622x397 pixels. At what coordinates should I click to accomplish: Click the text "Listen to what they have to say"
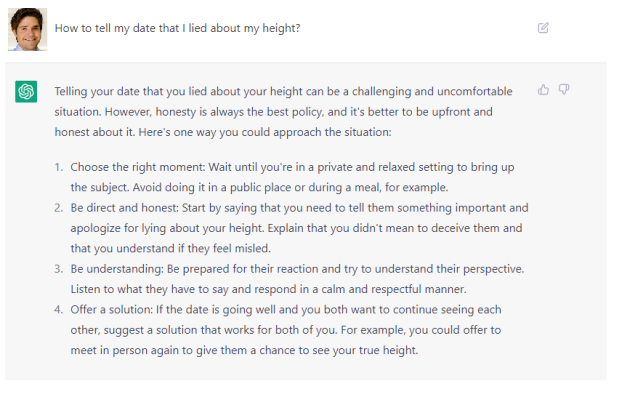click(149, 289)
